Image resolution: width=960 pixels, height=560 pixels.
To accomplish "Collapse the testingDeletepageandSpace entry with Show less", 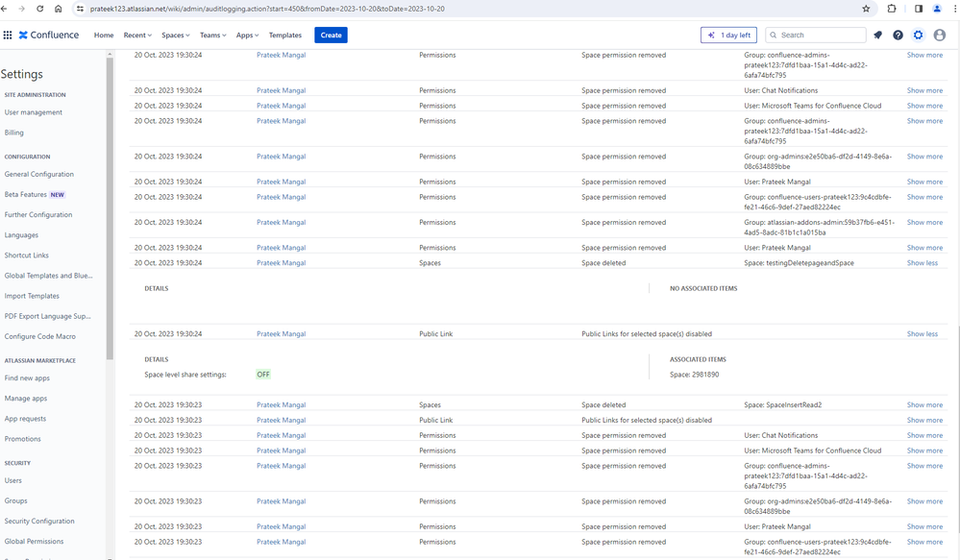I will pyautogui.click(x=922, y=263).
